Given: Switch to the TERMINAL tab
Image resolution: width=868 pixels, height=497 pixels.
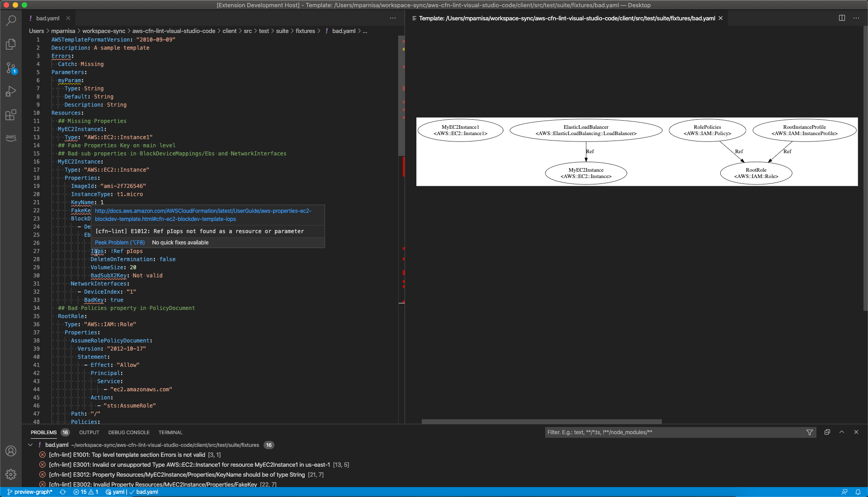Looking at the screenshot, I should (x=170, y=432).
